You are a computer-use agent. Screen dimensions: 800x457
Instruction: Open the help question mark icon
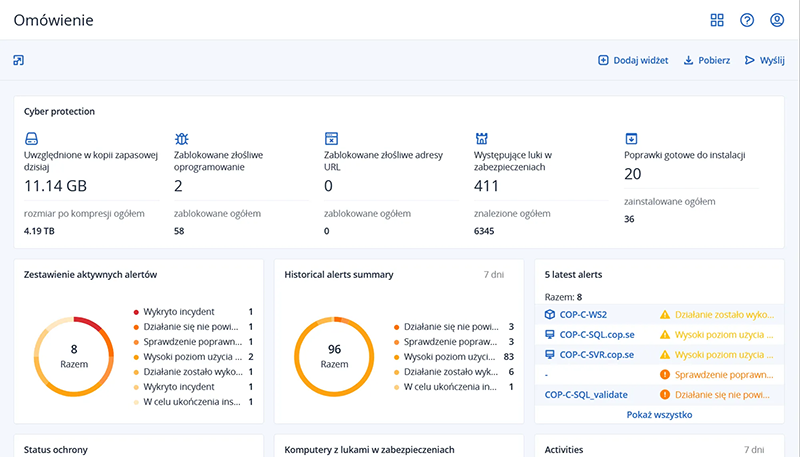point(747,20)
